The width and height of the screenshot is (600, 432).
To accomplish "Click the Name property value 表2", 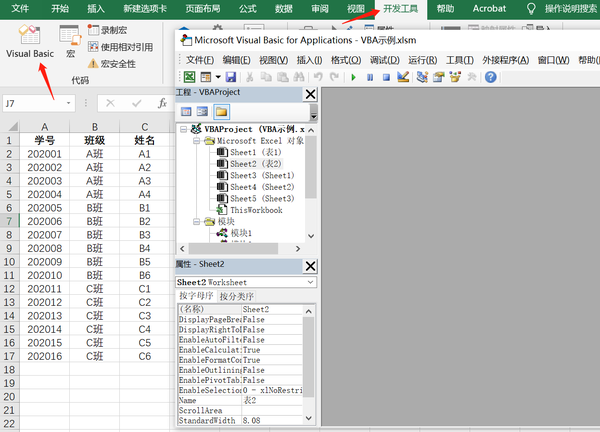I will [272, 400].
